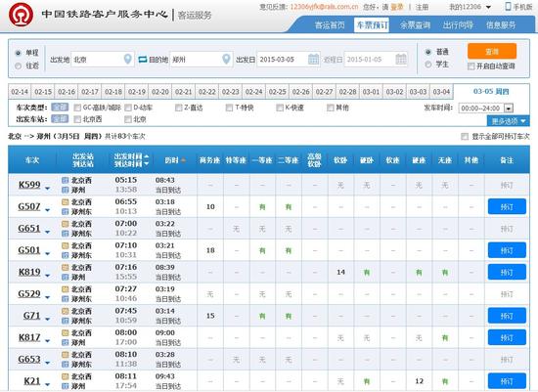Click departure station input field

coord(103,60)
